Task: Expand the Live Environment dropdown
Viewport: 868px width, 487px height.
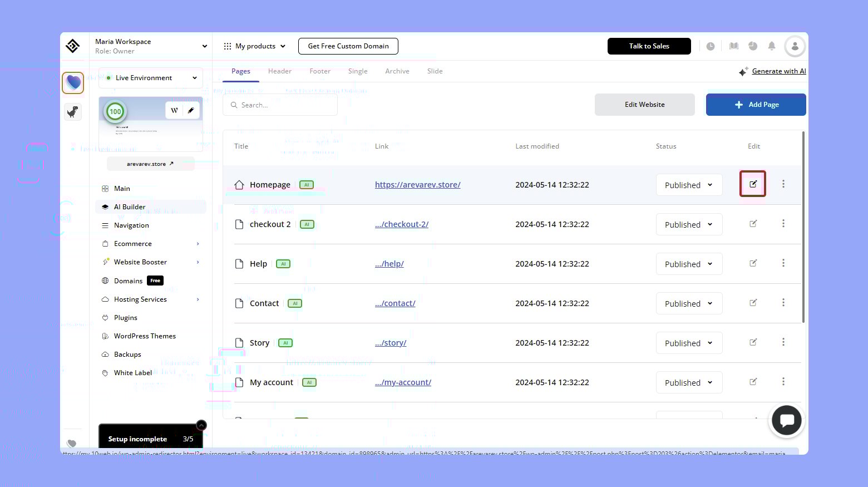Action: (150, 78)
